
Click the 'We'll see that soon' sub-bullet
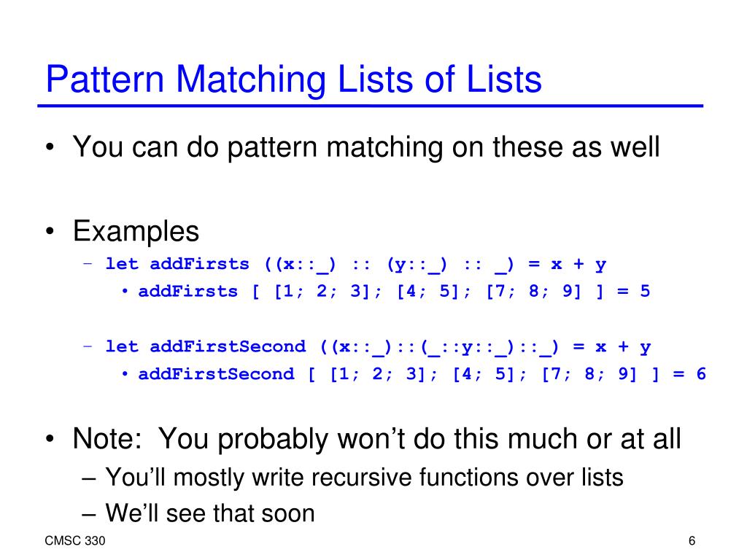[x=209, y=513]
